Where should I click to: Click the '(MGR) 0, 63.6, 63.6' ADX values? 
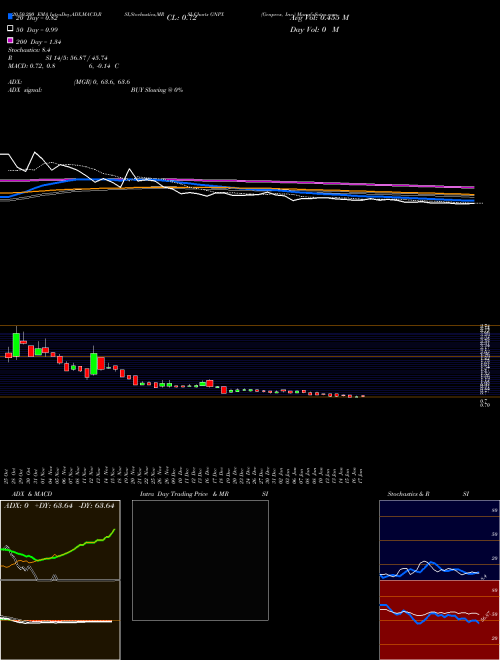102,82
